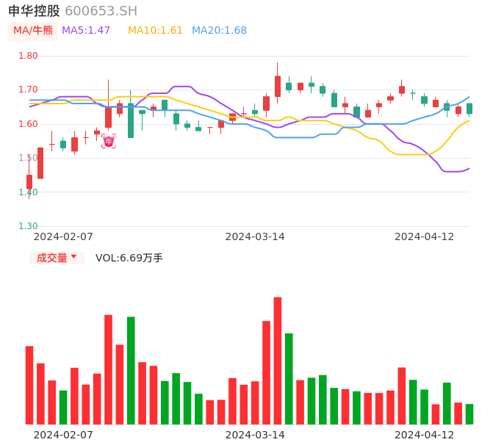This screenshot has height=445, width=504.
Task: Click the 2024-02-07 date label under price chart
Action: pyautogui.click(x=63, y=236)
